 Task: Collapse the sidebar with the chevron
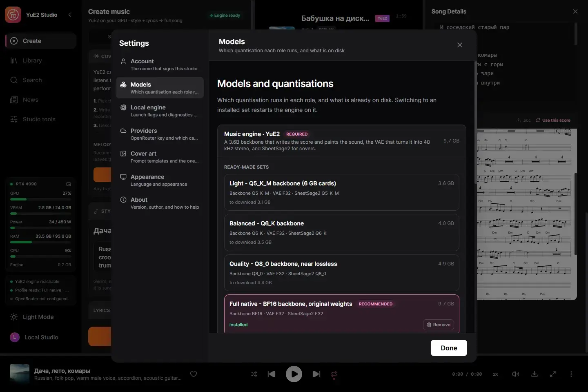tap(70, 15)
